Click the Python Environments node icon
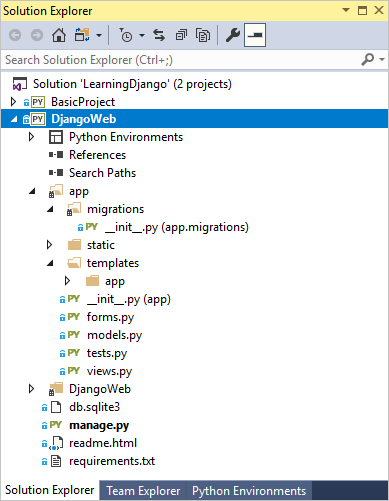The image size is (389, 501). (x=56, y=137)
